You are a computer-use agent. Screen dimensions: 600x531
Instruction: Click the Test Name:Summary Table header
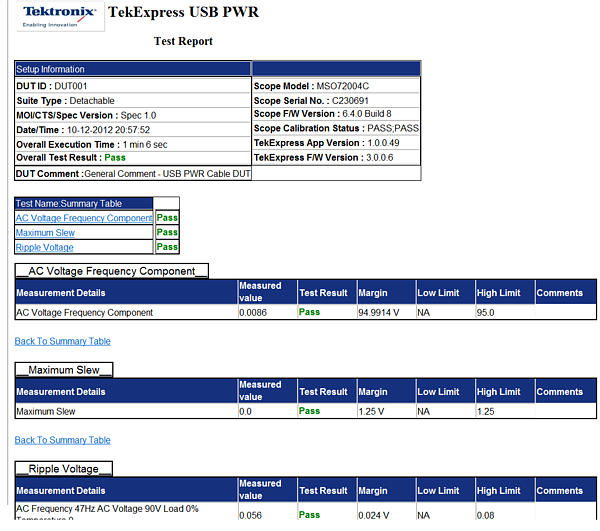[x=84, y=204]
